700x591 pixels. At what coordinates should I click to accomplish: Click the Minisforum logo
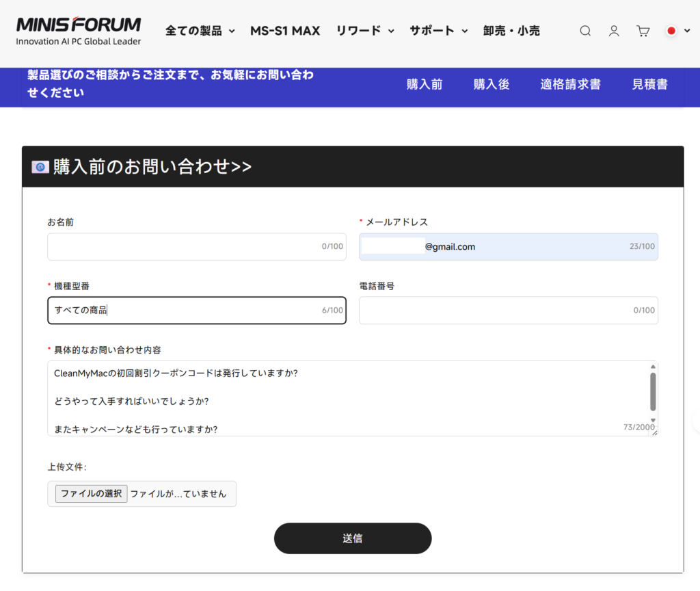click(x=79, y=31)
